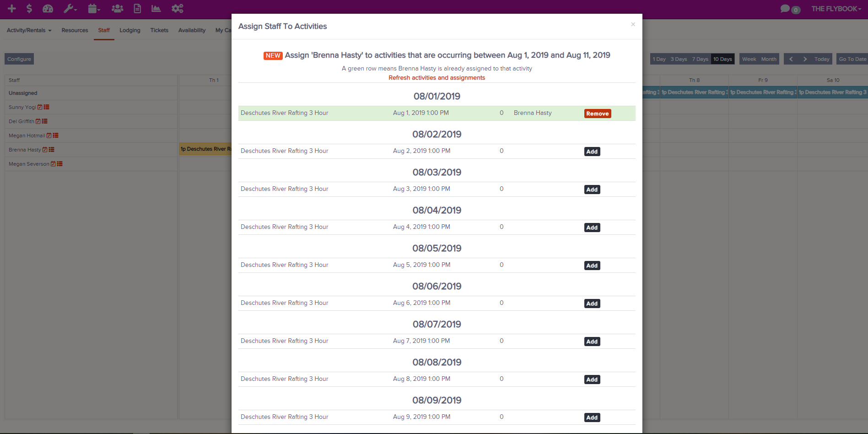This screenshot has height=434, width=868.
Task: Open the document reports icon
Action: 137,8
